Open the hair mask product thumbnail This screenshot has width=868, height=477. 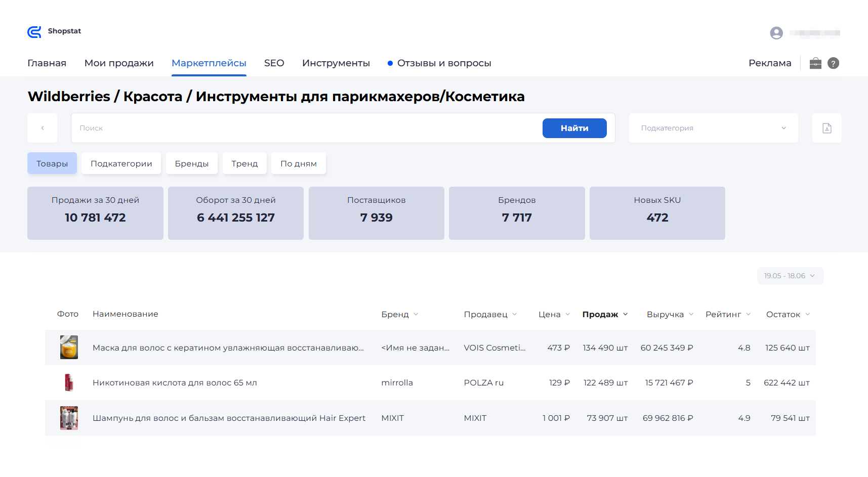pos(69,348)
